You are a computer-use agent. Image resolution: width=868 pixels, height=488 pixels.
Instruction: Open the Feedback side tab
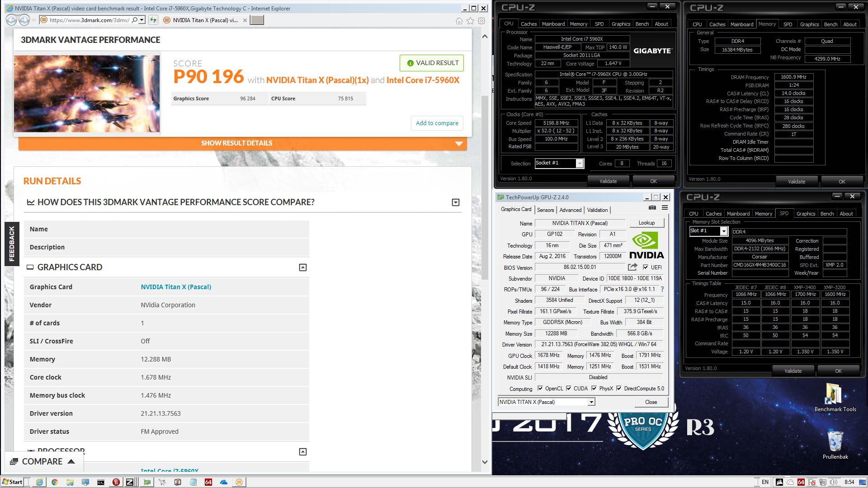12,244
